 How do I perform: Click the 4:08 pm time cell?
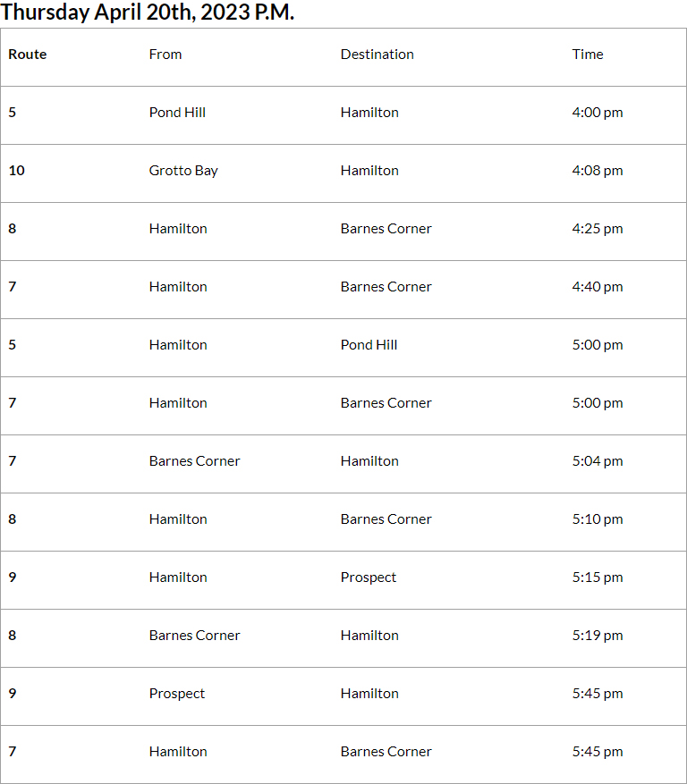coord(598,171)
